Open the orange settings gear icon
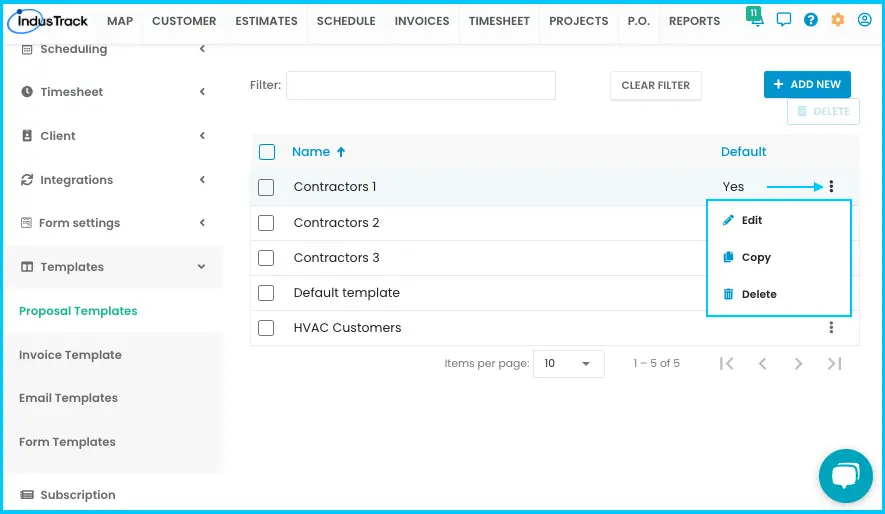The image size is (885, 514). tap(838, 20)
